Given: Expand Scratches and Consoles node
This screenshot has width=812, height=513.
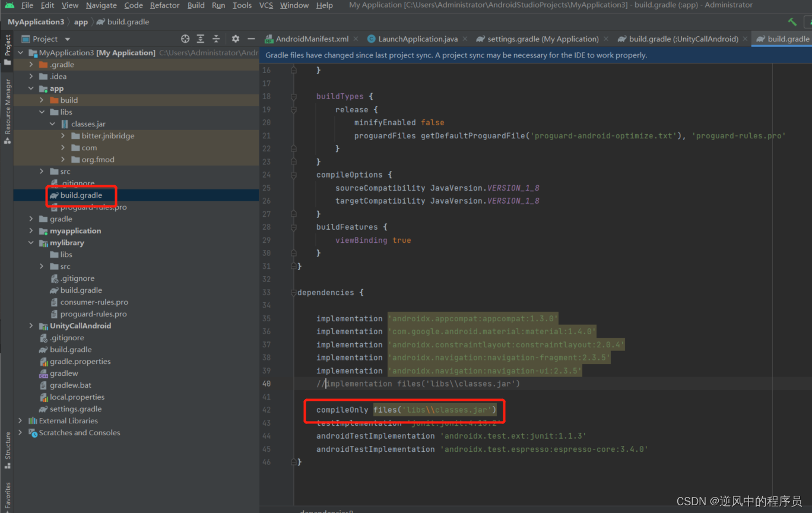Looking at the screenshot, I should 21,433.
